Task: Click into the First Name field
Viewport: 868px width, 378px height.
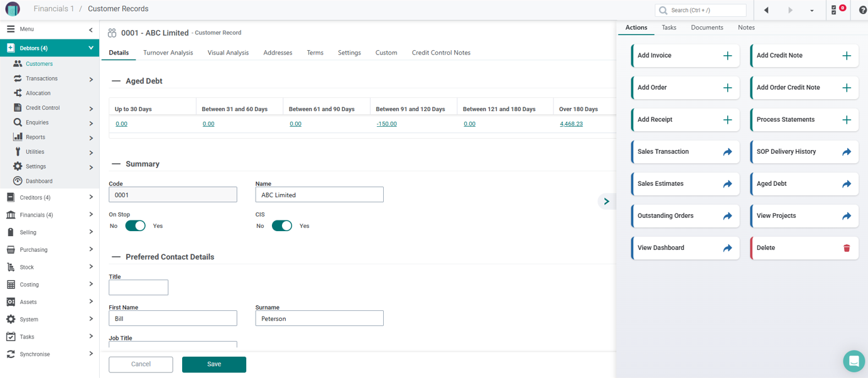Action: click(173, 318)
